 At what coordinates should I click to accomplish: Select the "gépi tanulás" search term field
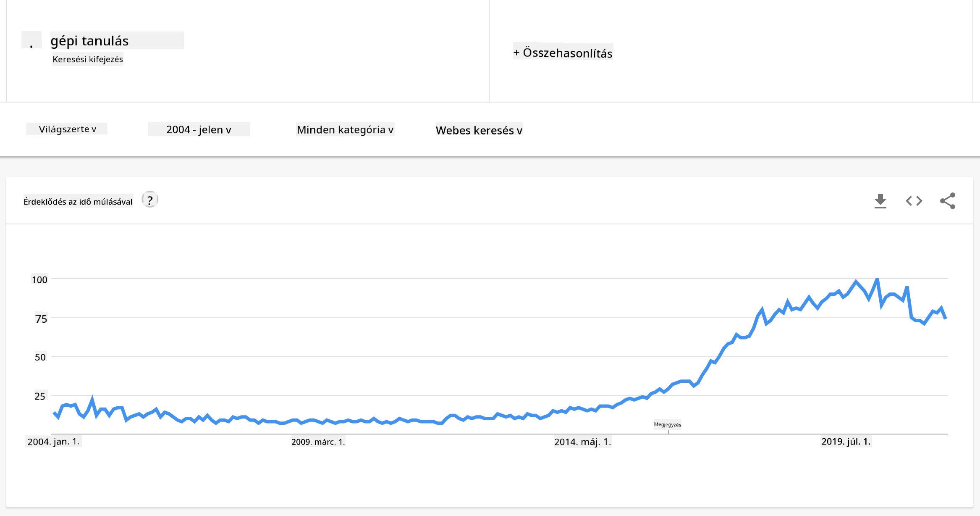tap(117, 41)
